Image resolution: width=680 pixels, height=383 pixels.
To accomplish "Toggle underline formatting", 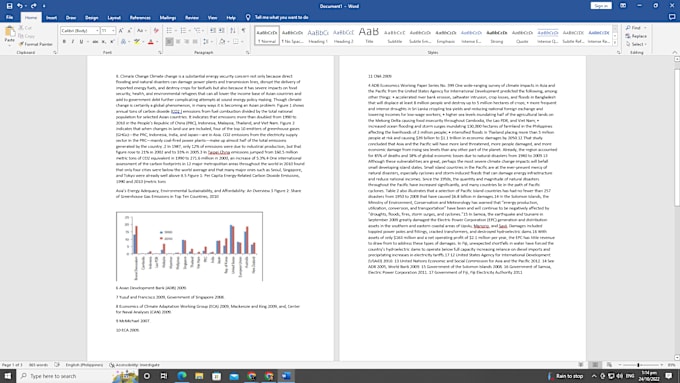I will (81, 42).
